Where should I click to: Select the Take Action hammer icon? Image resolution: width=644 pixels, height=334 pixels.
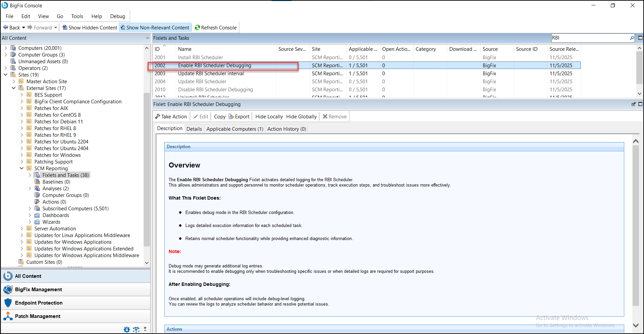tap(158, 116)
